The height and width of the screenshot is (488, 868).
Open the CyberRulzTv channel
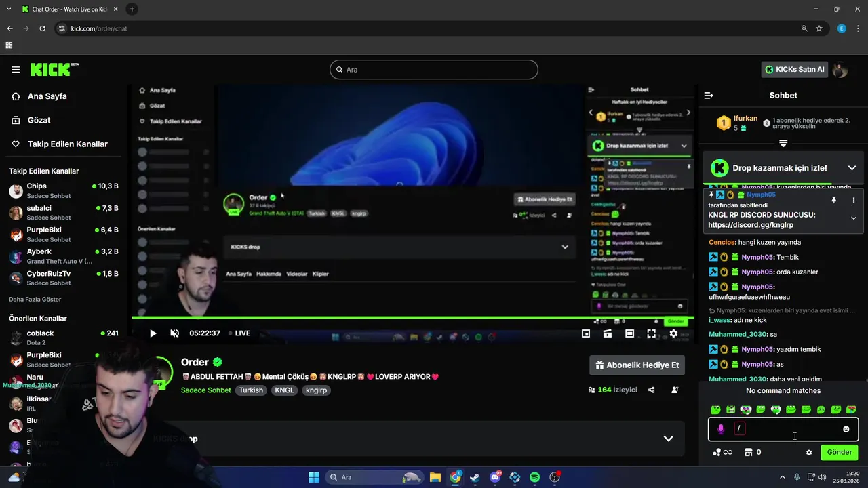[x=64, y=278]
